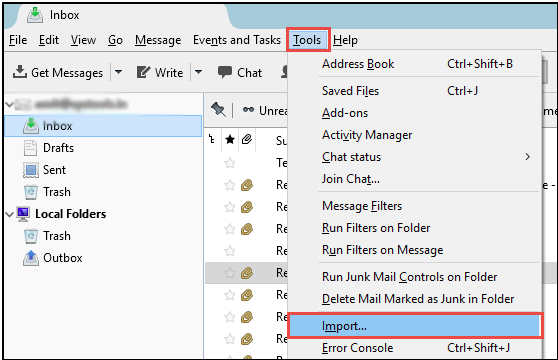Select Run Junk Mail Controls on Folder
558x360 pixels.
[415, 277]
